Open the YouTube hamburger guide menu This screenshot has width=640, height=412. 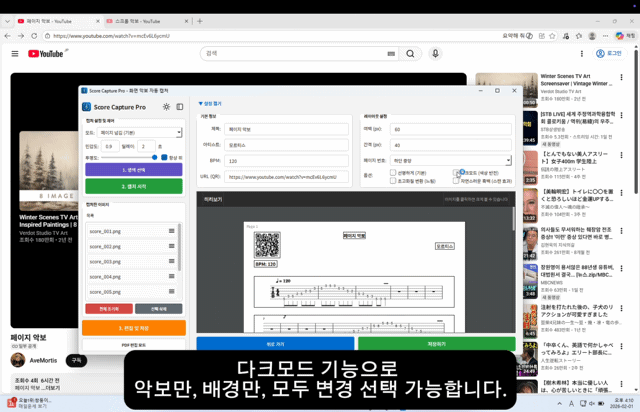[15, 54]
